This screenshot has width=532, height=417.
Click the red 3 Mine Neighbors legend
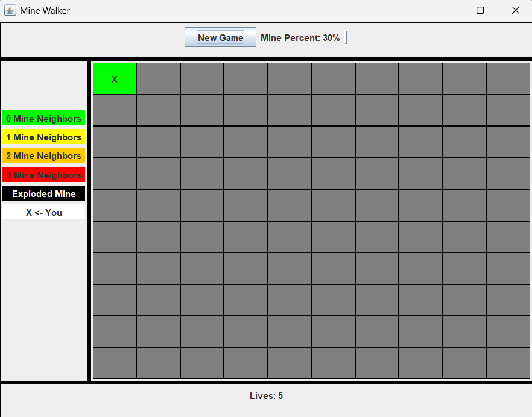tap(43, 175)
